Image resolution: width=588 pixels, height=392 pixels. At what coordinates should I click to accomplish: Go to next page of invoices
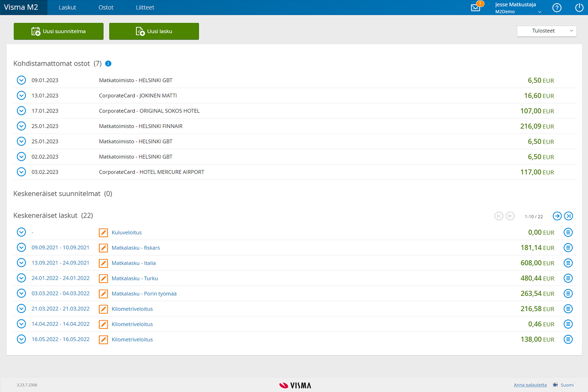[557, 216]
